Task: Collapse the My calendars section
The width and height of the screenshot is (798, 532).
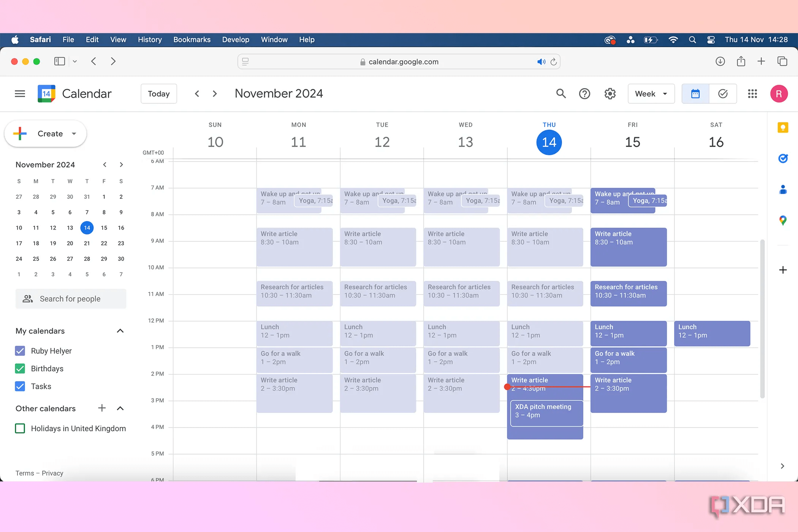Action: 120,331
